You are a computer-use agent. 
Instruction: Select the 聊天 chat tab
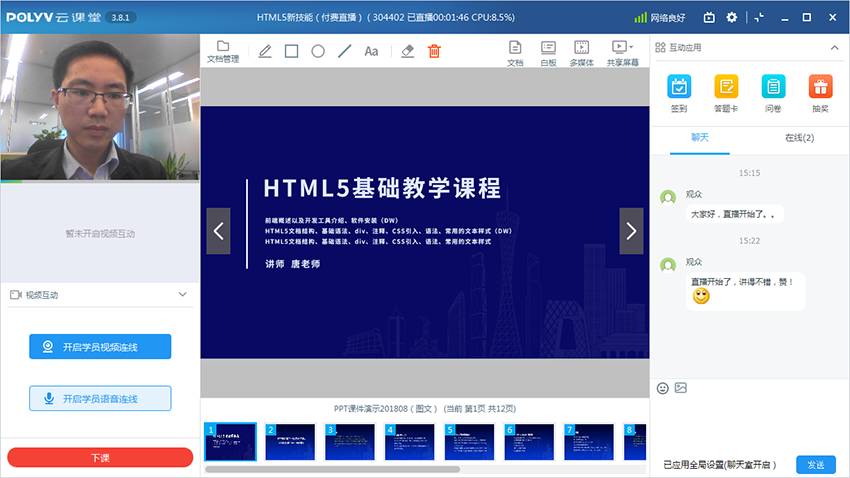tap(700, 138)
